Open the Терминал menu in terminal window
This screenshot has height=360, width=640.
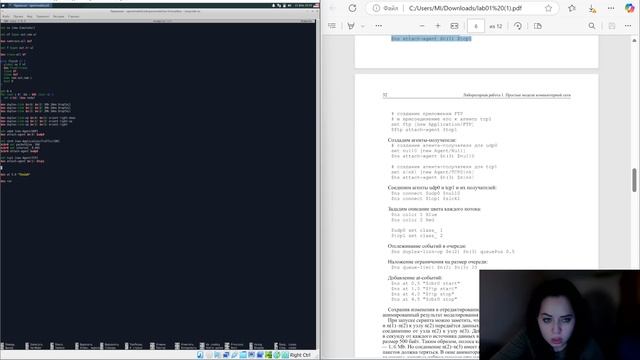click(43, 16)
